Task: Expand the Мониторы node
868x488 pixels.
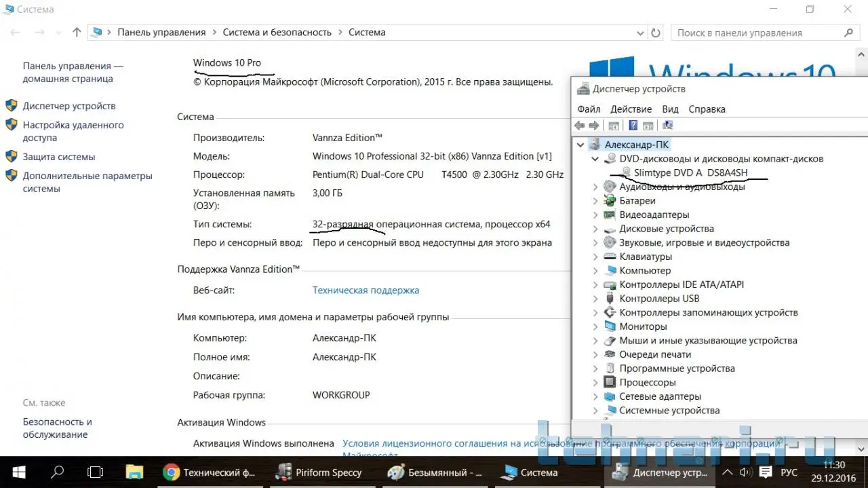Action: (x=595, y=326)
